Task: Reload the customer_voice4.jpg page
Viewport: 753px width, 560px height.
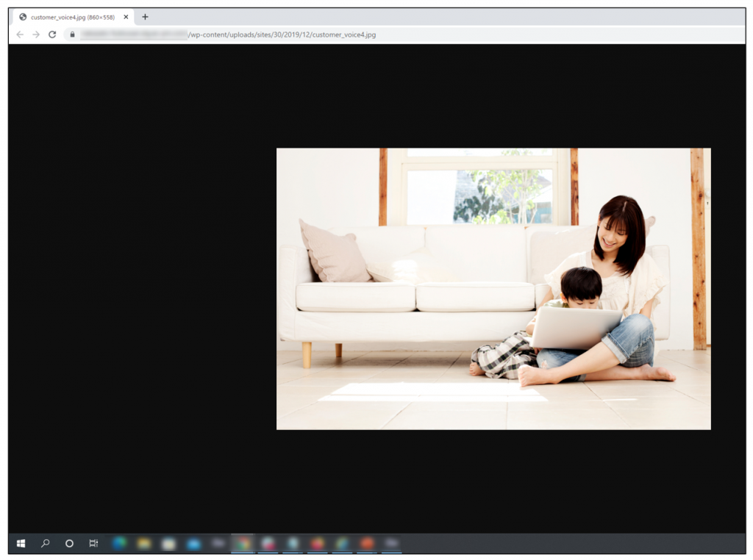Action: 52,35
